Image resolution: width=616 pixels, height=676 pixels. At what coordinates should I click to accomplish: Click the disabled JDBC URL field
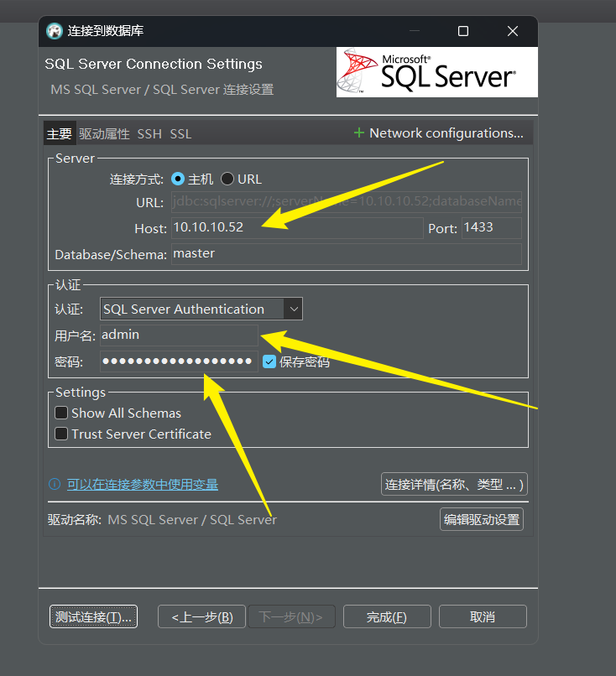click(347, 202)
